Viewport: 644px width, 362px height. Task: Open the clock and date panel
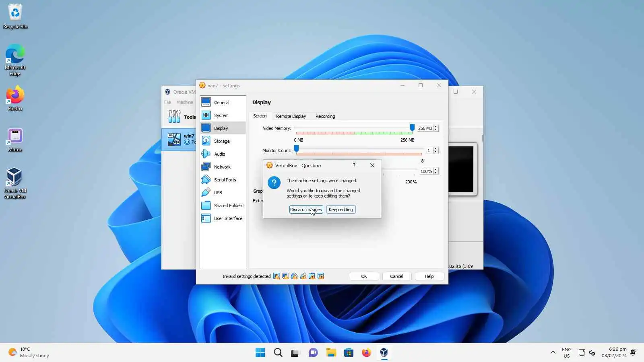614,353
